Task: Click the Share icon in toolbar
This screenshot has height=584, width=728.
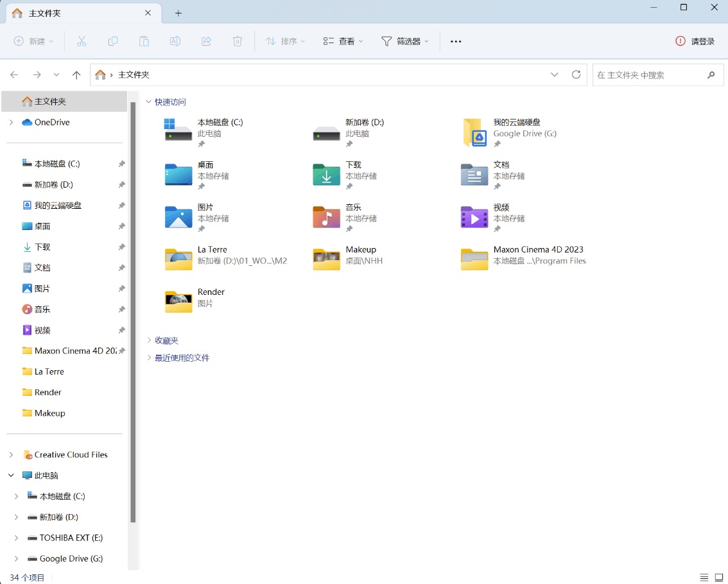Action: pyautogui.click(x=206, y=41)
